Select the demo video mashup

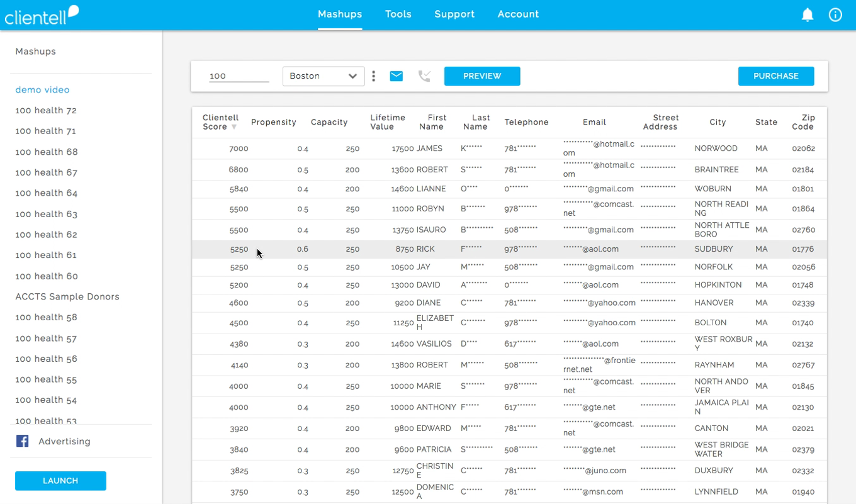[42, 90]
